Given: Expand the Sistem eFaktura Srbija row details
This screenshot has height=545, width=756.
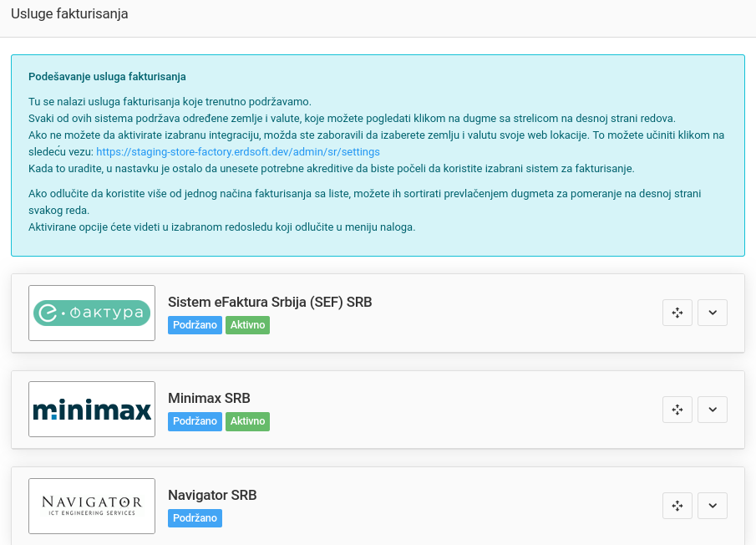Looking at the screenshot, I should [x=713, y=313].
